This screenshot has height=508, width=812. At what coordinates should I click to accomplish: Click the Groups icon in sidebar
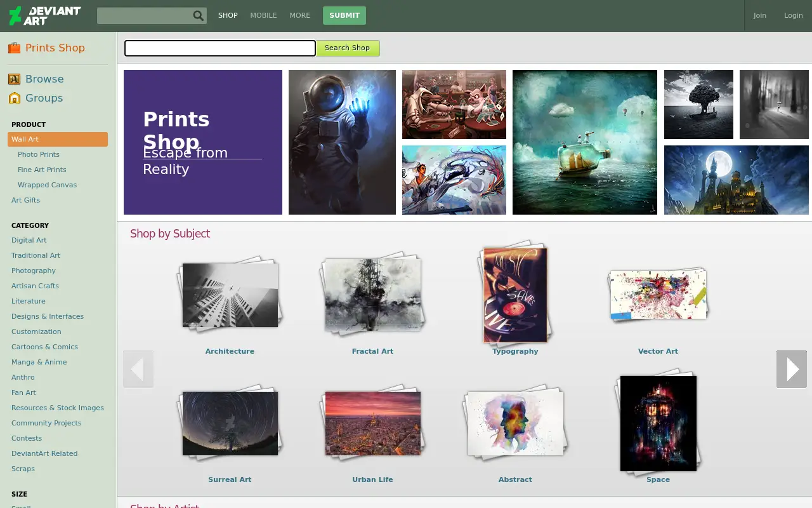[14, 98]
